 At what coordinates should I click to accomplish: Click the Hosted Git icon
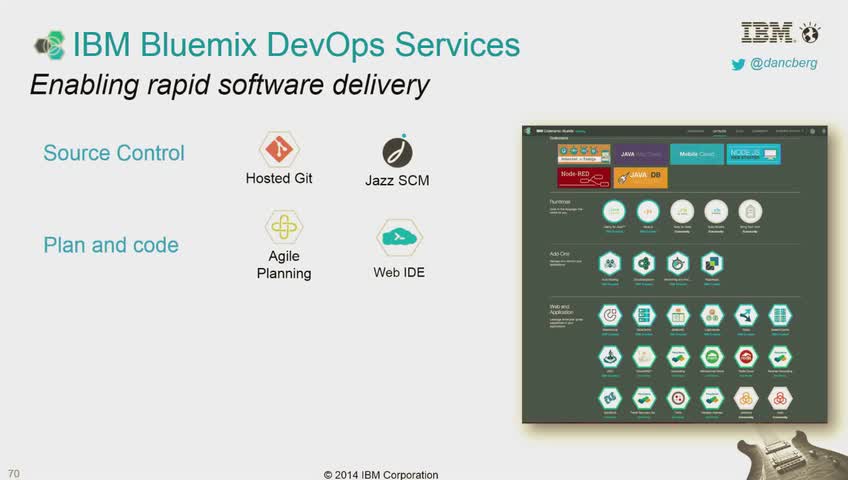279,149
